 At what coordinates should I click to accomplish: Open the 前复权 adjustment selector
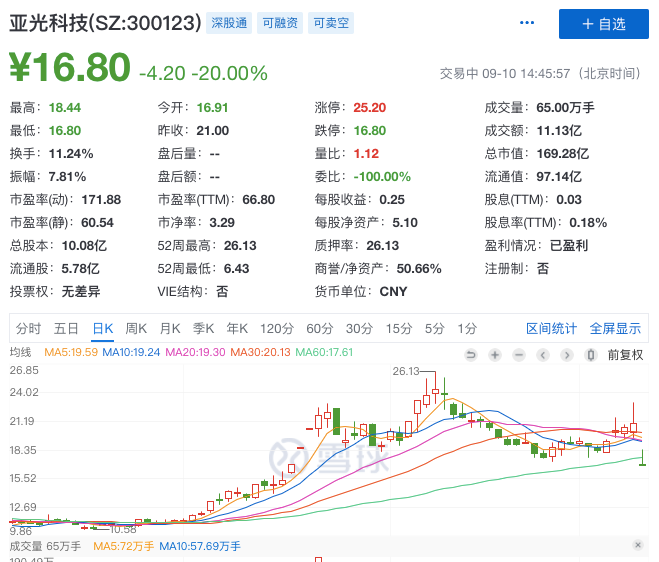[x=625, y=355]
